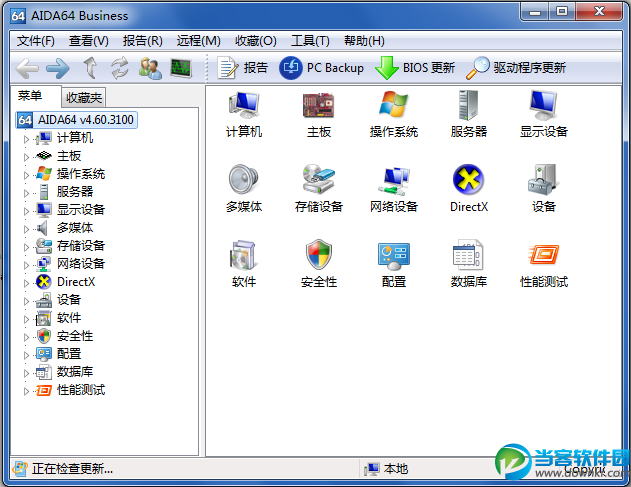Open the 查看(V) menu

(x=89, y=41)
